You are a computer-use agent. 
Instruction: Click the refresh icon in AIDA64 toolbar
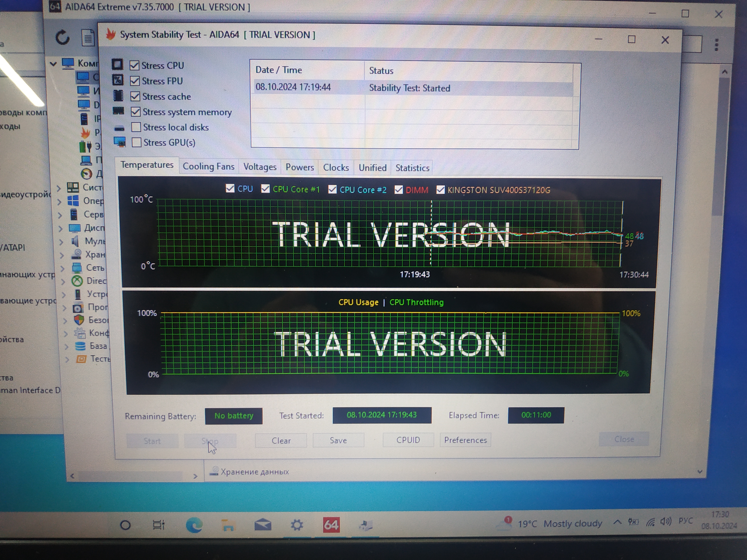pos(63,38)
